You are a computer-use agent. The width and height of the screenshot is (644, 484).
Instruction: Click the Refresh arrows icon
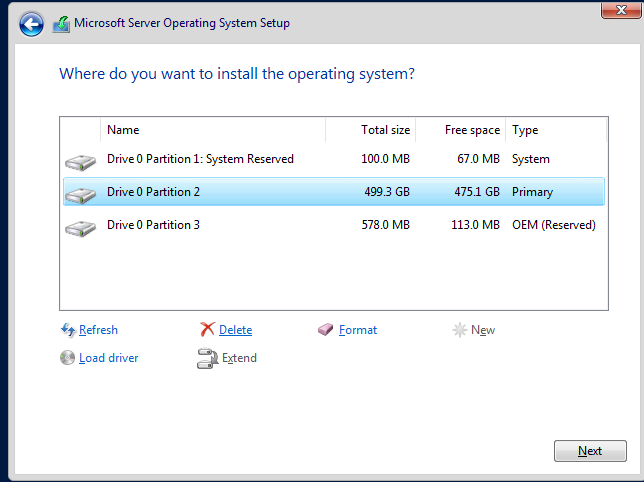(68, 330)
